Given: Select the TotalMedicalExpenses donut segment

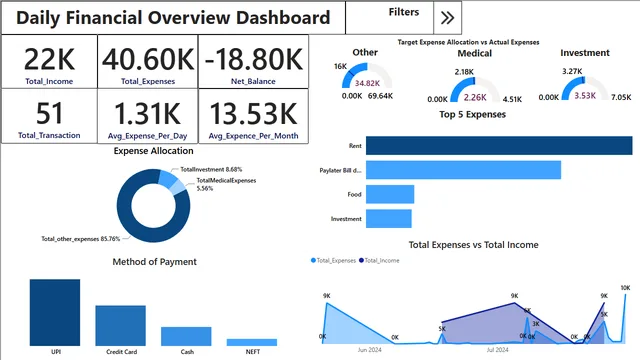Looking at the screenshot, I should [x=177, y=188].
